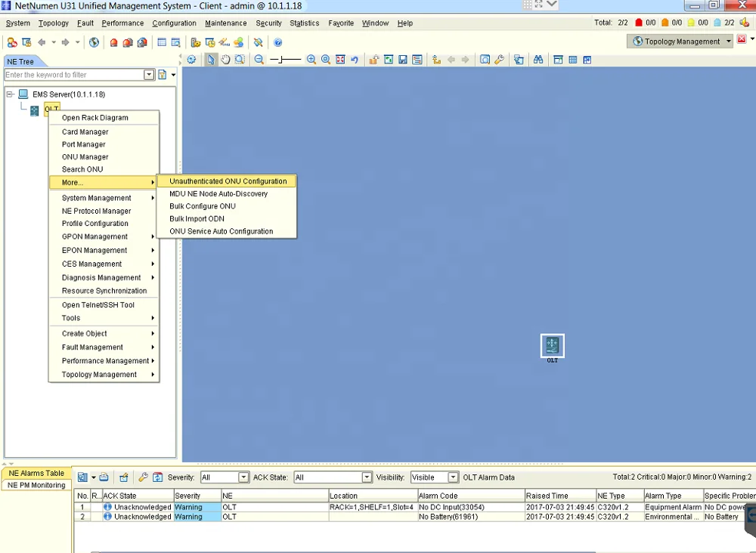Select the arrow pointer tool

[211, 60]
